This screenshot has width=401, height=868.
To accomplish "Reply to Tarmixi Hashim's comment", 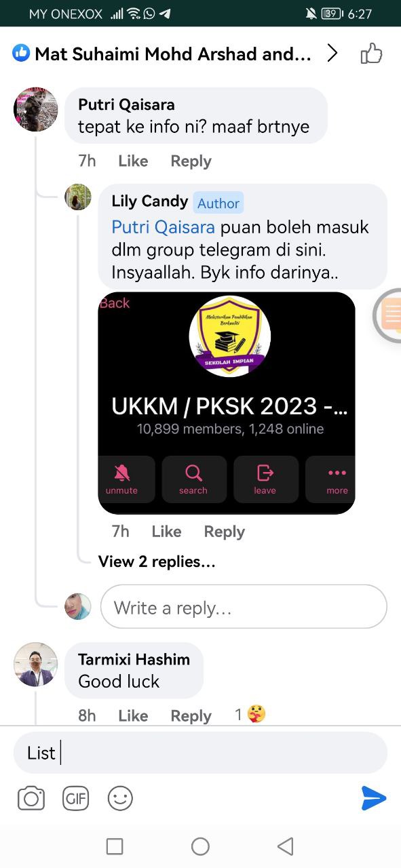I will (x=191, y=715).
